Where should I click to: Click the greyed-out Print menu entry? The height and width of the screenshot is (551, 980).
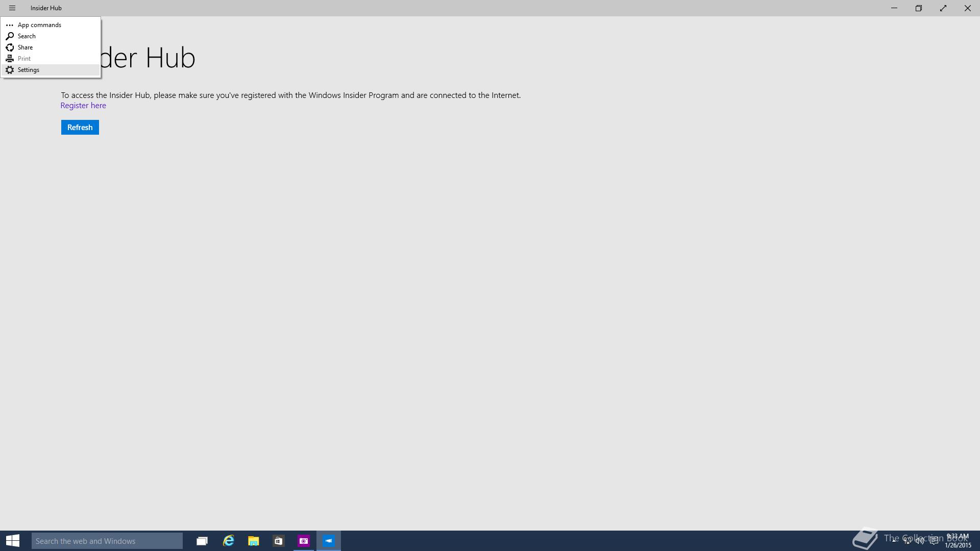[x=51, y=59]
